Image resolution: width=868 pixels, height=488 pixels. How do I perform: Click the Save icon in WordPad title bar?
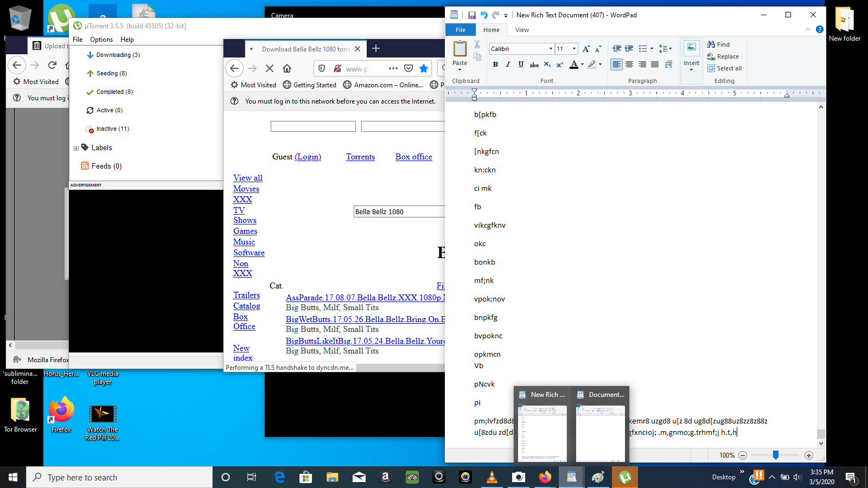coord(471,15)
